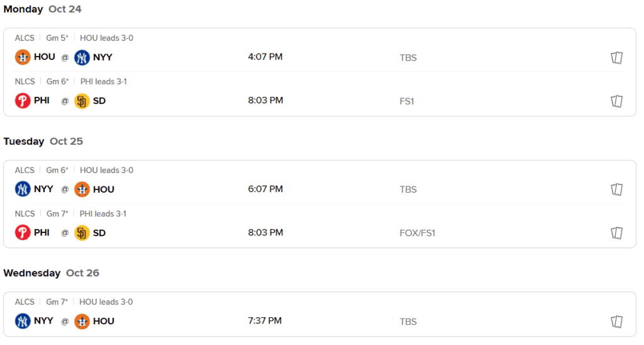Image resolution: width=644 pixels, height=345 pixels.
Task: Select the NYY team name in Wednesday's game
Action: pos(43,320)
